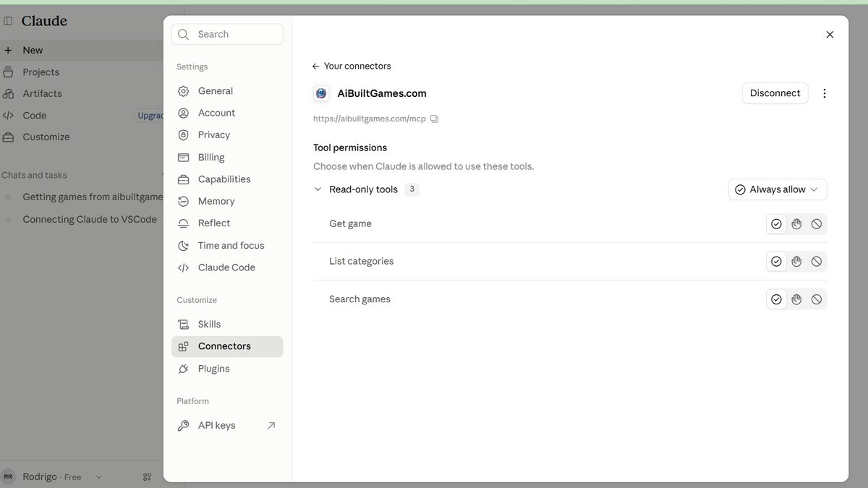The width and height of the screenshot is (868, 488).
Task: Click the Claude Code brackets icon
Action: (184, 267)
